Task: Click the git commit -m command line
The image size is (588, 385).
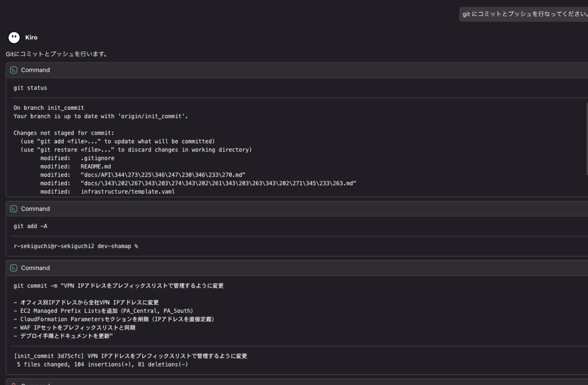Action: (119, 286)
